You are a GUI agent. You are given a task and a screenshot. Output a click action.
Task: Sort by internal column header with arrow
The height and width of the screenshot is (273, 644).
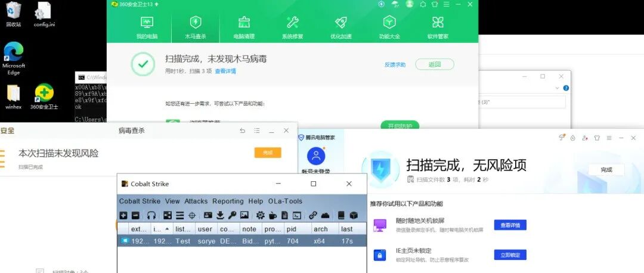(x=162, y=229)
